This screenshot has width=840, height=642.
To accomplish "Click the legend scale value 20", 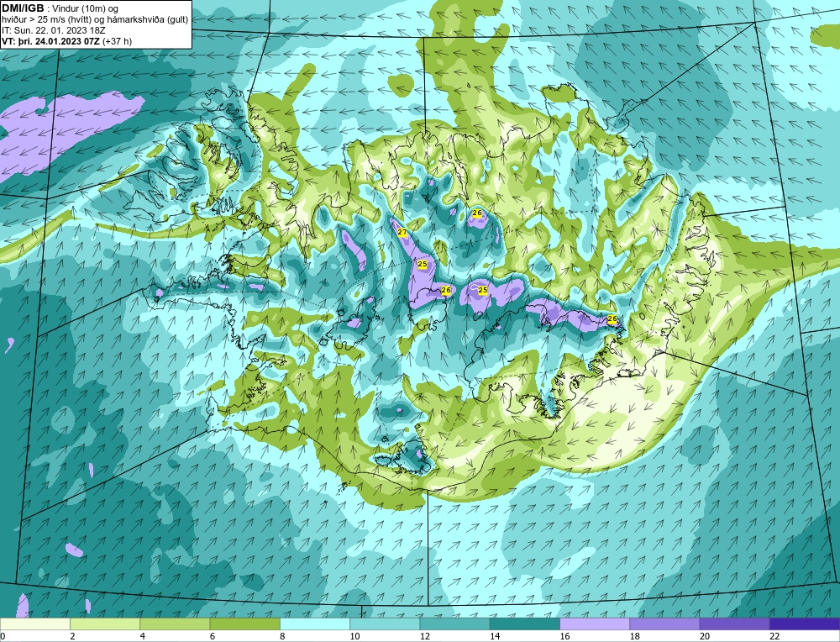I will 705,636.
